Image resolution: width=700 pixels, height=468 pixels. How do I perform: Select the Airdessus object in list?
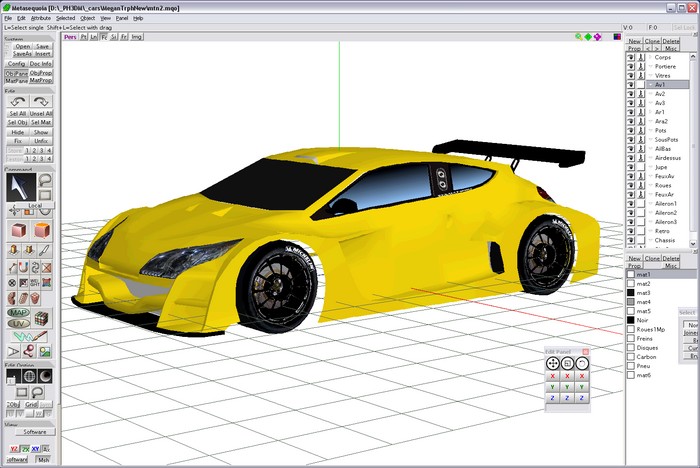tap(670, 158)
